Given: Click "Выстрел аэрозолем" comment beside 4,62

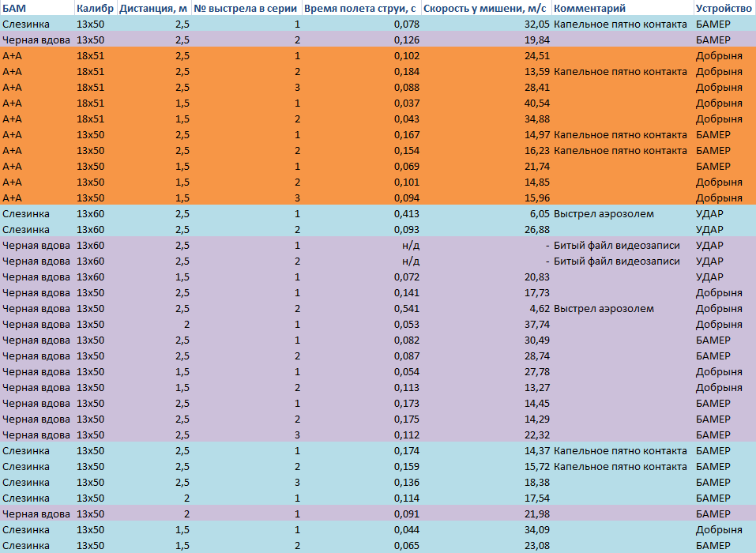Looking at the screenshot, I should click(x=604, y=309).
